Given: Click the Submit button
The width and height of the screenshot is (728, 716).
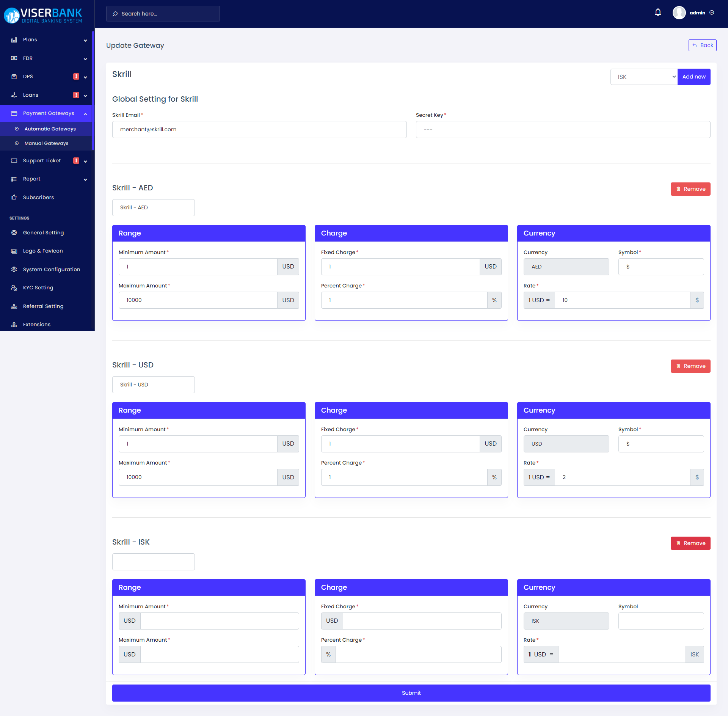Looking at the screenshot, I should pos(411,693).
